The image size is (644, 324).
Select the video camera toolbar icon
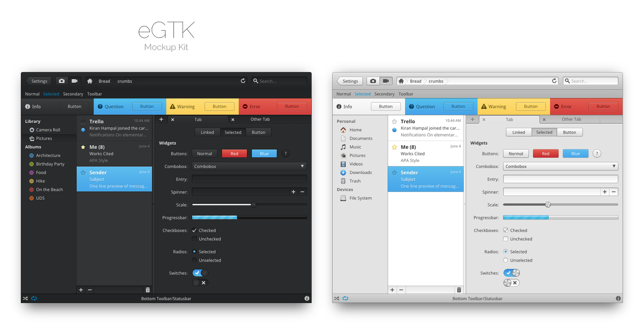click(x=74, y=80)
